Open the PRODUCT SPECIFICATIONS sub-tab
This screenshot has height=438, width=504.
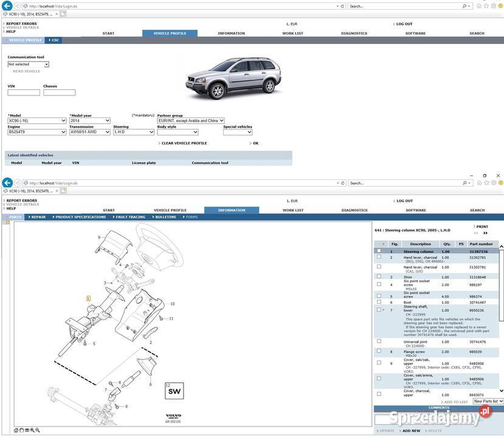coord(80,217)
